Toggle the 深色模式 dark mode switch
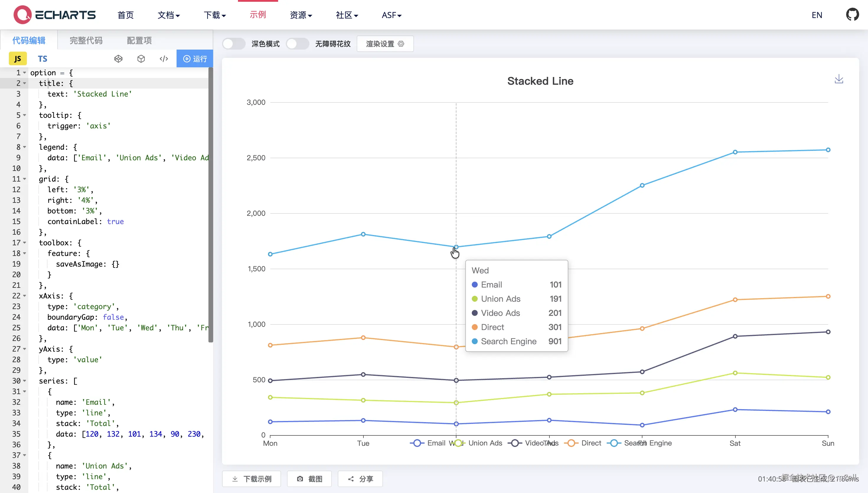This screenshot has width=868, height=493. point(234,44)
